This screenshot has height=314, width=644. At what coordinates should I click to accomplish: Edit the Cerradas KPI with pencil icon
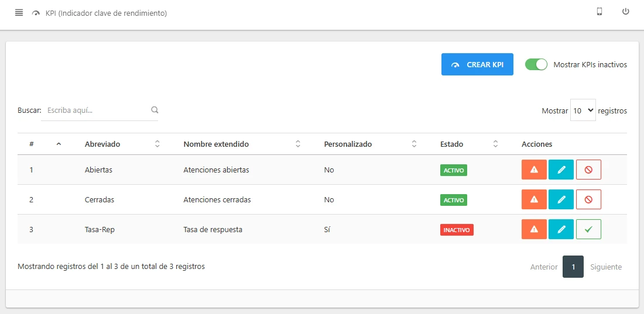[561, 199]
